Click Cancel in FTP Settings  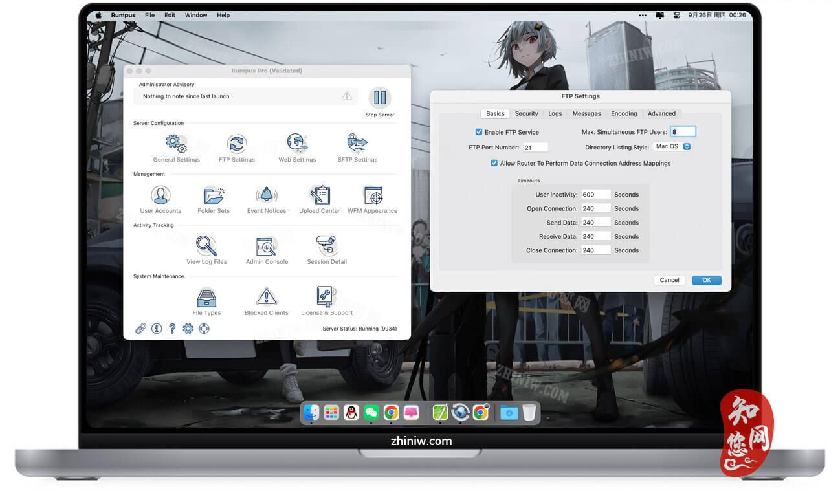(x=669, y=280)
